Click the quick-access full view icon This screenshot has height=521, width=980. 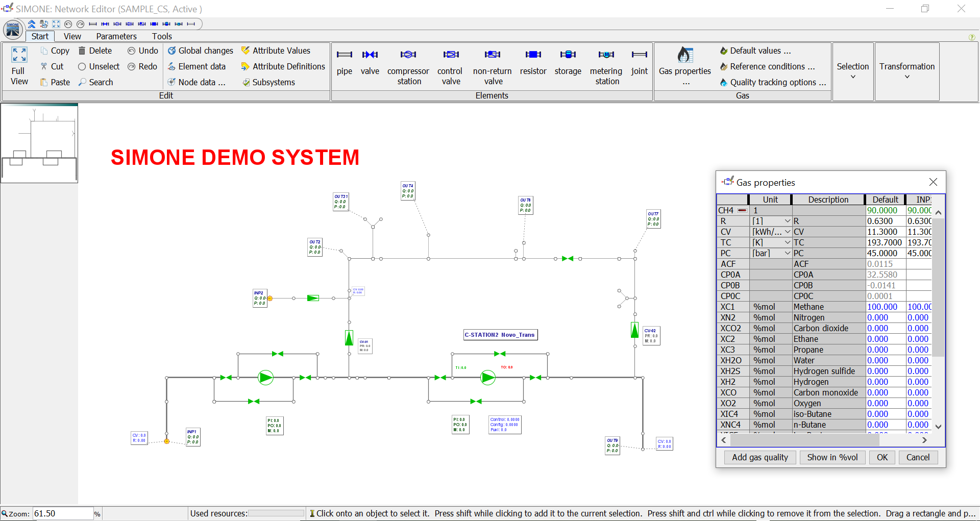56,24
